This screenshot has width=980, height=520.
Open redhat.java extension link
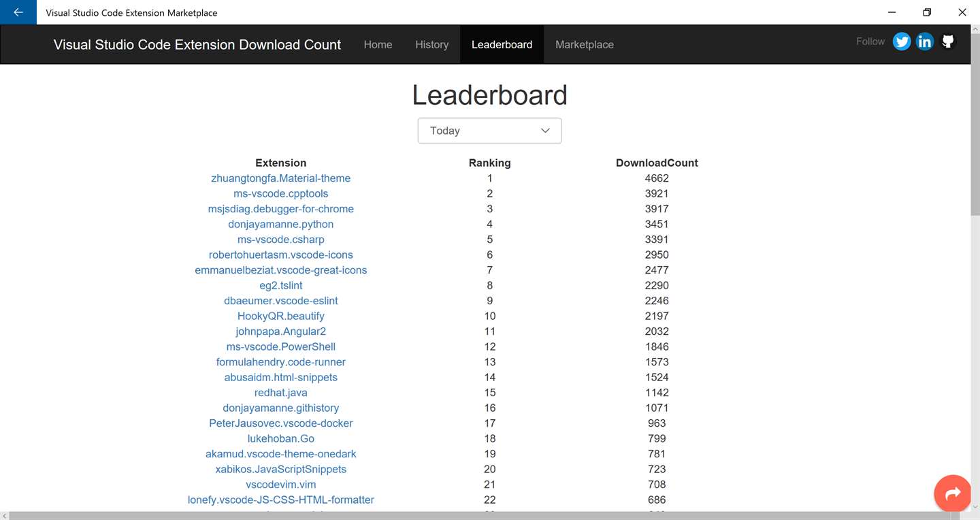pos(281,393)
